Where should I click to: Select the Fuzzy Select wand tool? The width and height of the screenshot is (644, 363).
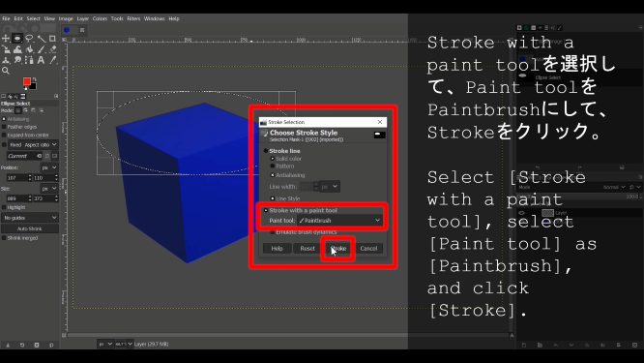[41, 39]
